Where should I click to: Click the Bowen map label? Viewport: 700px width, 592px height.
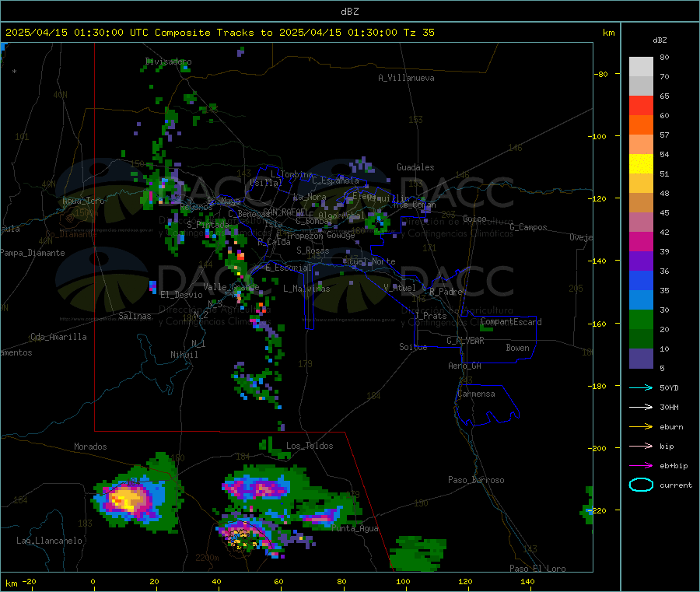(517, 347)
